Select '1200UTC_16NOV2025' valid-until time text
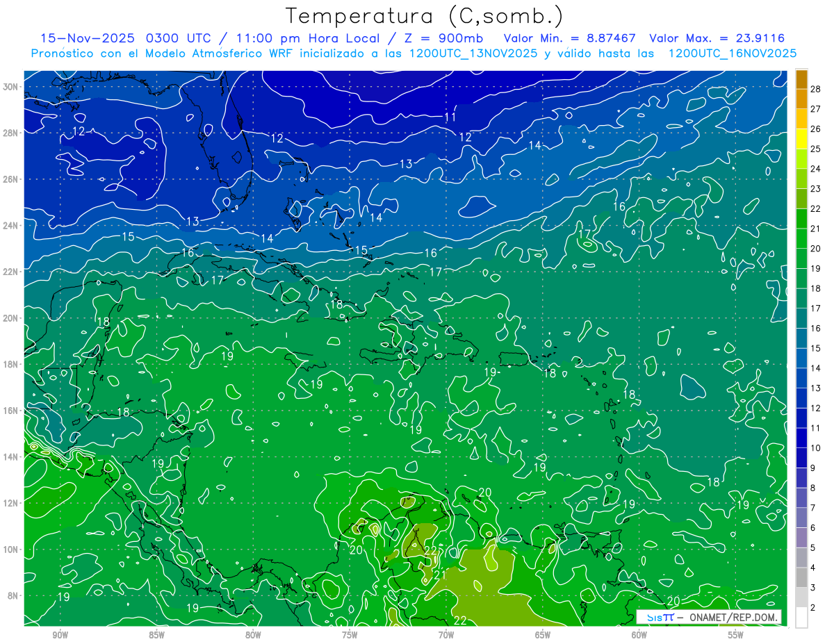This screenshot has width=834, height=644. pos(732,53)
